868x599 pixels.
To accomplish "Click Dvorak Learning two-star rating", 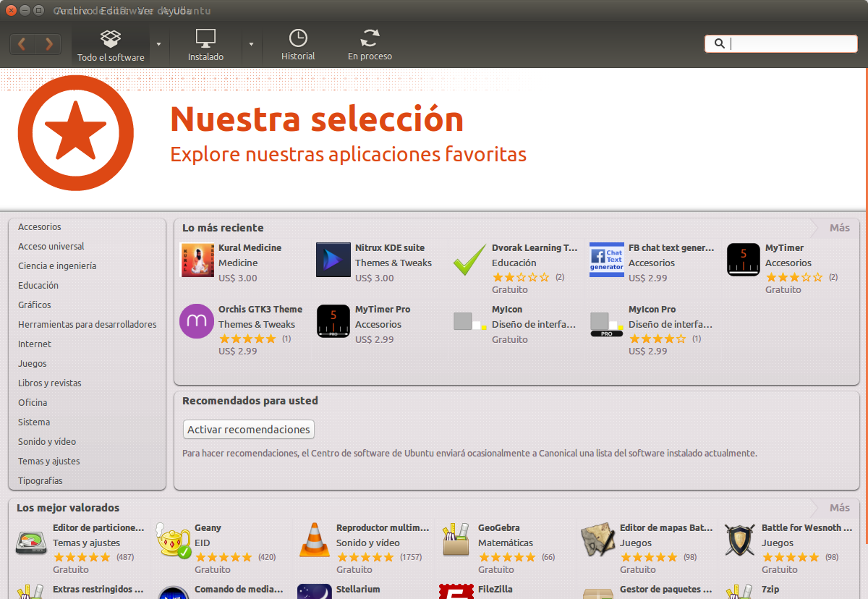I will click(x=521, y=277).
